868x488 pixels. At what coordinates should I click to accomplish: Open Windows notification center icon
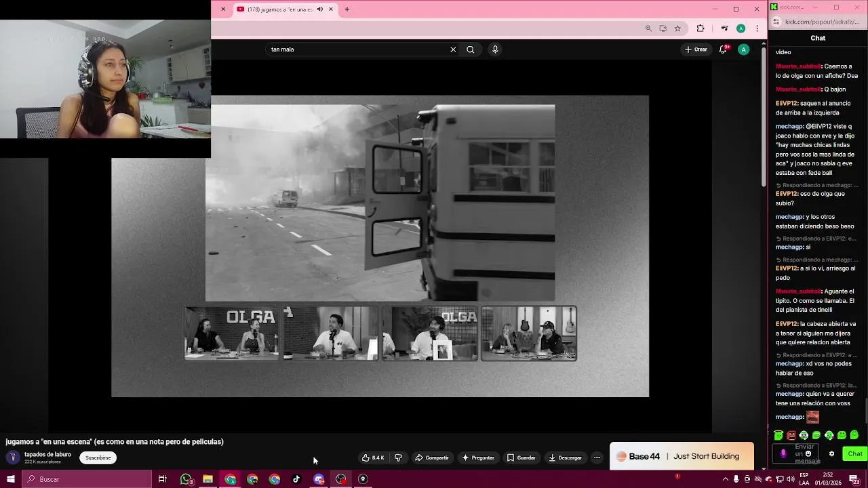854,479
